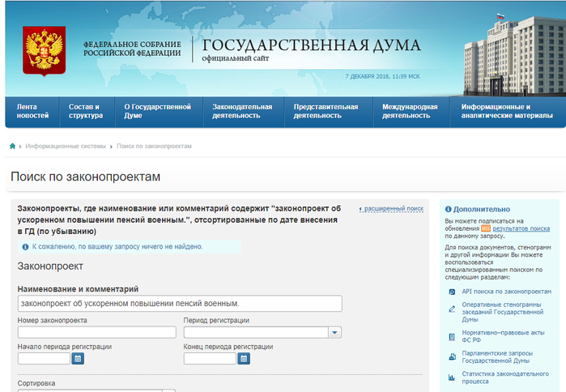
Task: Click info icon in nothing-found message
Action: (x=25, y=247)
